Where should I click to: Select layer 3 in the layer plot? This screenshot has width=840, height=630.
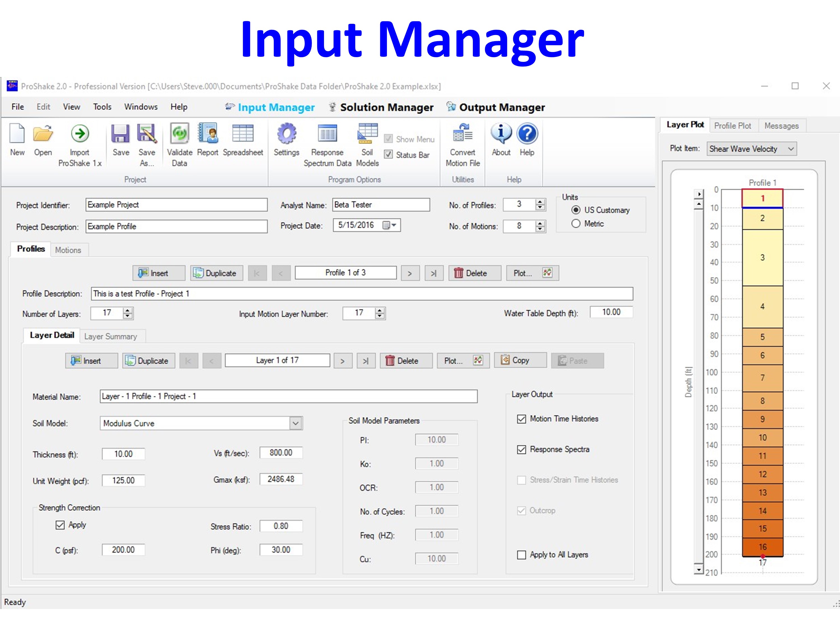(762, 258)
